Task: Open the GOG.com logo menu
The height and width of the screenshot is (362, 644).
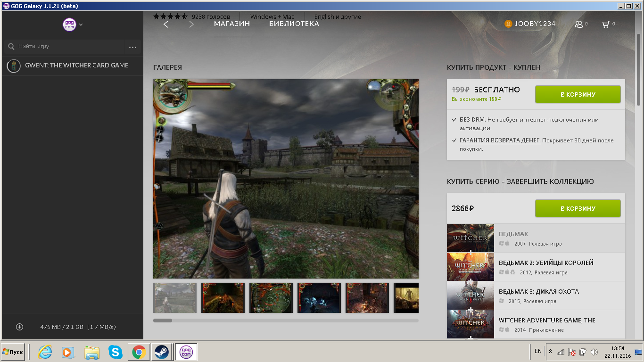Action: 69,25
